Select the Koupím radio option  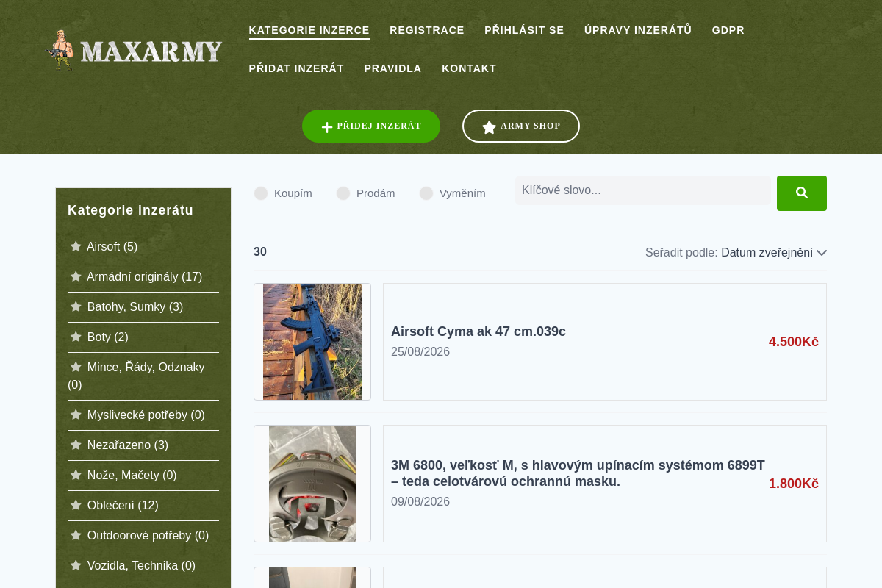coord(261,193)
